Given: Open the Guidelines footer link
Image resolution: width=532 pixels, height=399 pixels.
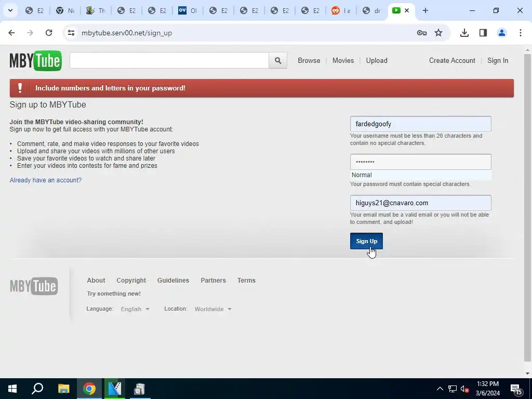Looking at the screenshot, I should 173,280.
